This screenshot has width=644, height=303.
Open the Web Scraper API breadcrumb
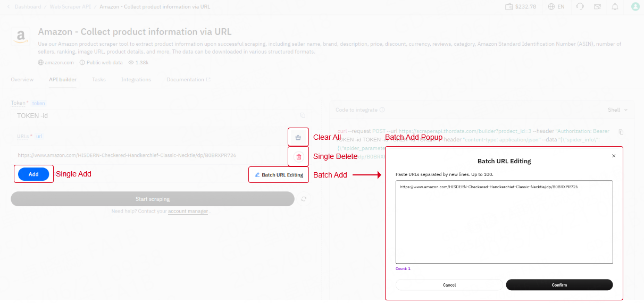click(70, 7)
